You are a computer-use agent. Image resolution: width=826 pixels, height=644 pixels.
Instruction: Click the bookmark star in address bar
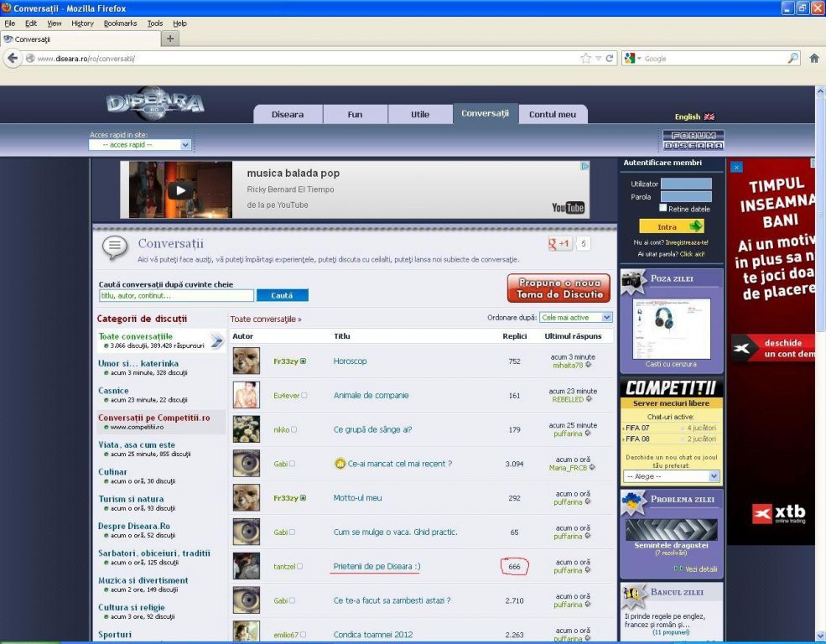(585, 59)
